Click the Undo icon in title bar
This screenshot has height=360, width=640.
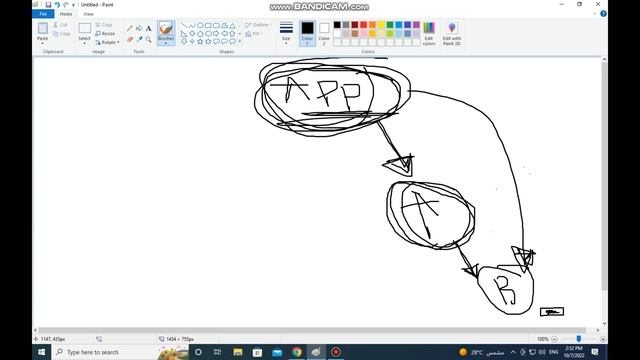pyautogui.click(x=57, y=4)
